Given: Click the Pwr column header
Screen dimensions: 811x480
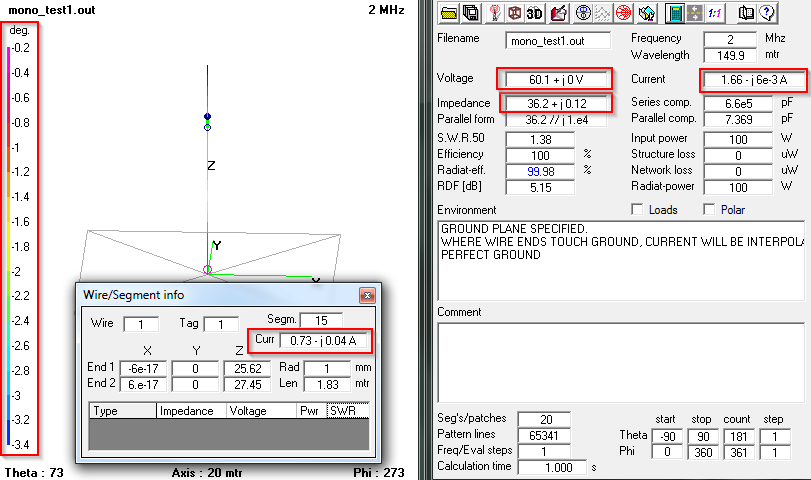Looking at the screenshot, I should tap(311, 411).
